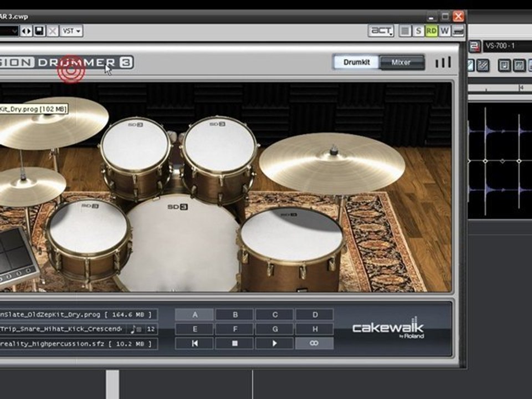Open the VST options dropdown

point(71,31)
